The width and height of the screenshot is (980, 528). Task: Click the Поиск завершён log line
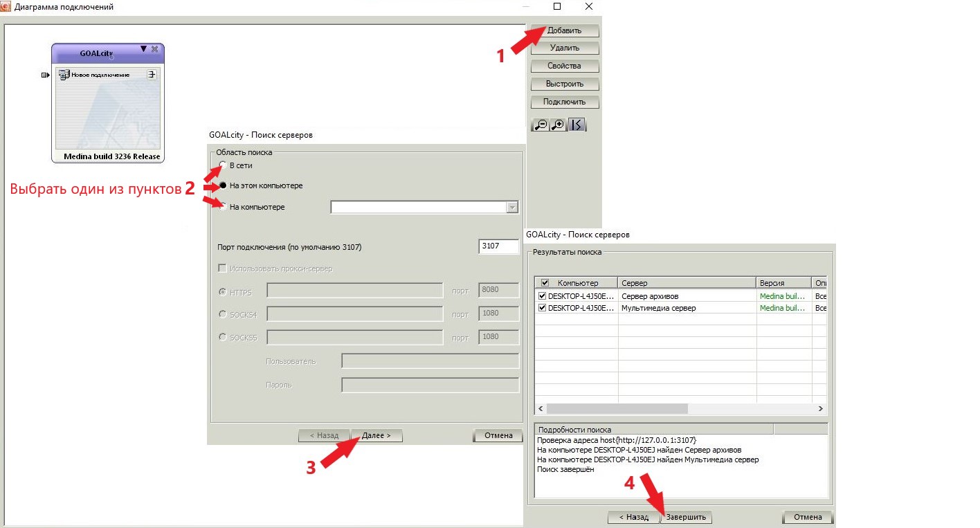[x=565, y=469]
